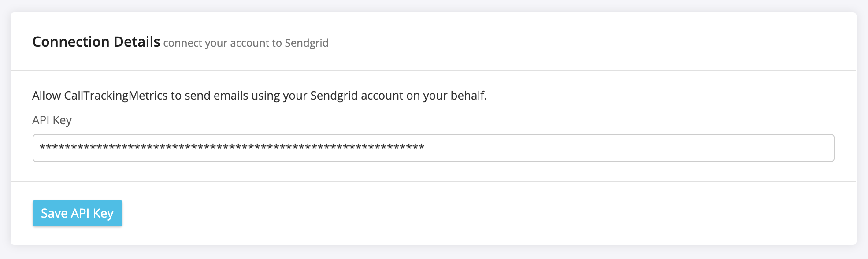Screen dimensions: 868x259
Task: Click the divider line below the heading
Action: [x=433, y=71]
